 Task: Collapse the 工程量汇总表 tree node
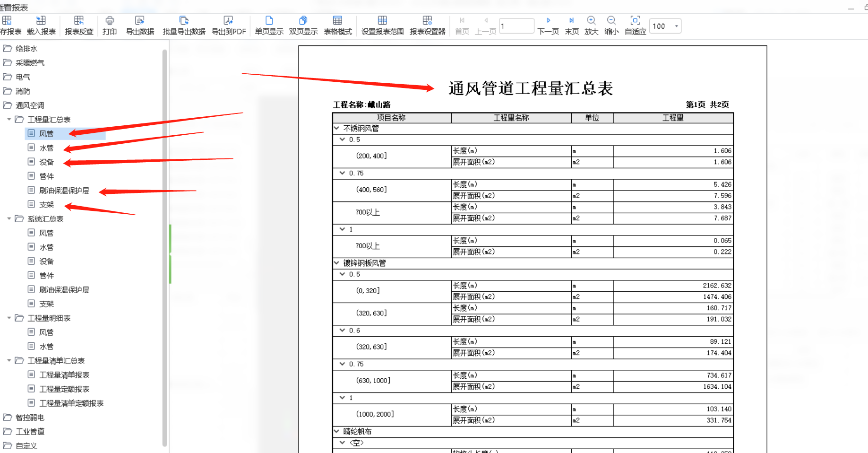tap(9, 119)
